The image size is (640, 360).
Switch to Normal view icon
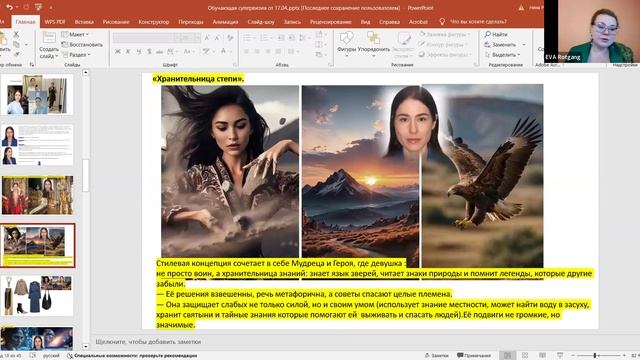507,356
